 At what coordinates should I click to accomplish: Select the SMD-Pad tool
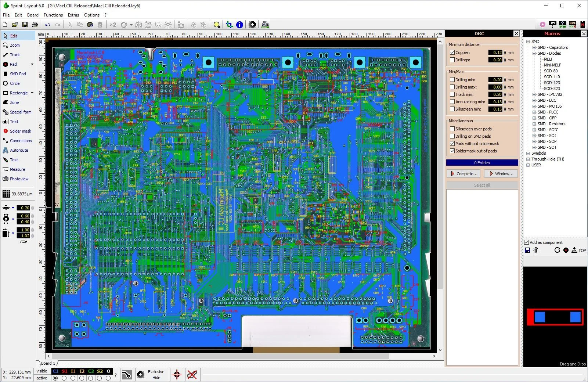click(18, 74)
